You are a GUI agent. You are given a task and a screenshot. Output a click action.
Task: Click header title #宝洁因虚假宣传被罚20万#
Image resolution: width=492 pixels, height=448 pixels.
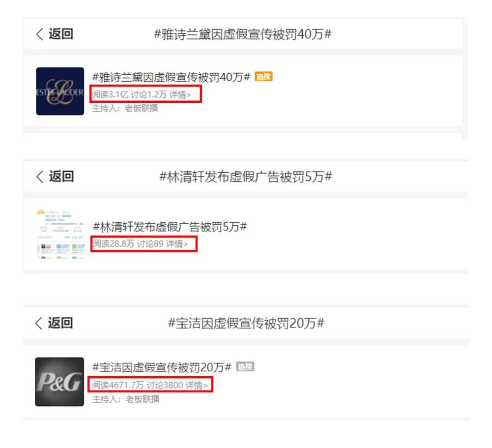pos(246,324)
